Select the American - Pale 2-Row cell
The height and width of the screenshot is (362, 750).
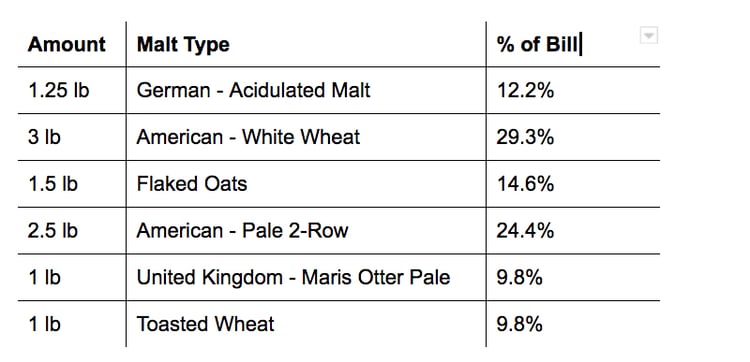click(306, 231)
